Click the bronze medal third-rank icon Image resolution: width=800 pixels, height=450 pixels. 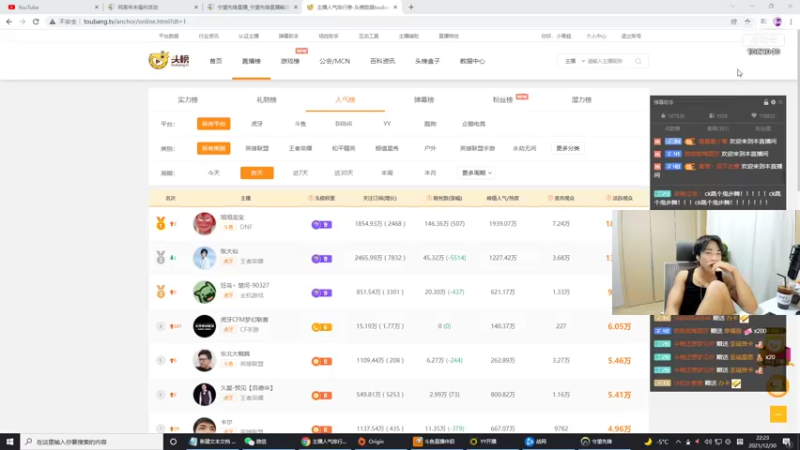(x=161, y=291)
